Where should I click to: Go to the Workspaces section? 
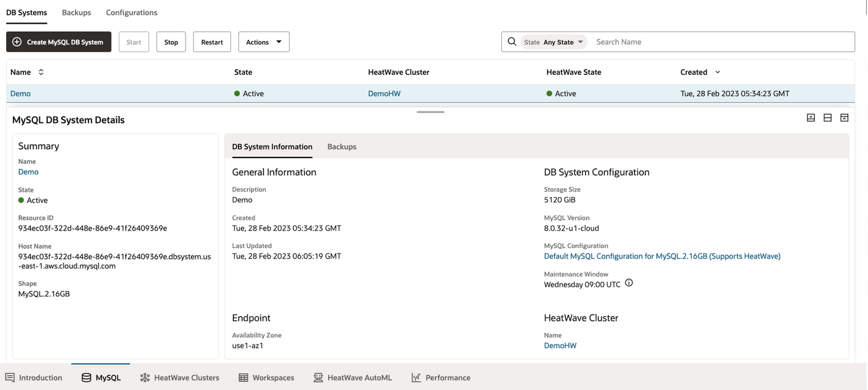[267, 378]
